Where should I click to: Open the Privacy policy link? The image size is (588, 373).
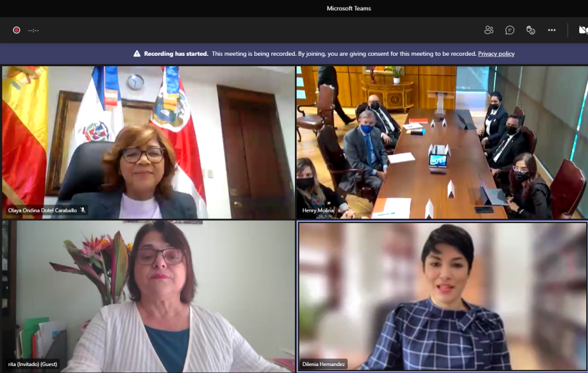496,53
